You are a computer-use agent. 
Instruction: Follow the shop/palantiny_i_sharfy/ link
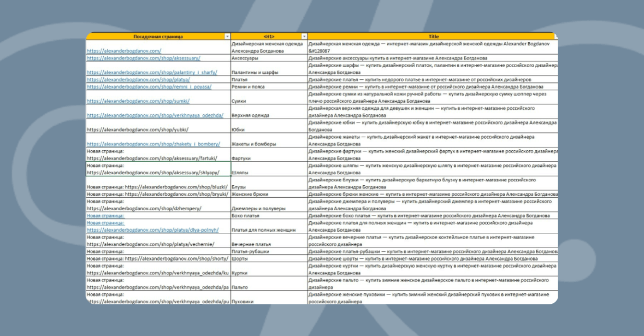coord(152,72)
